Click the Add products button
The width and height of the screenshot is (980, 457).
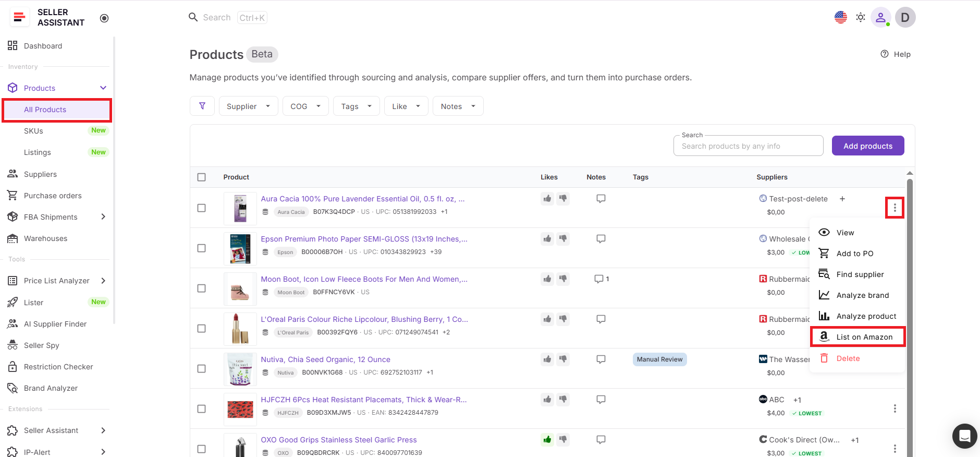[868, 146]
